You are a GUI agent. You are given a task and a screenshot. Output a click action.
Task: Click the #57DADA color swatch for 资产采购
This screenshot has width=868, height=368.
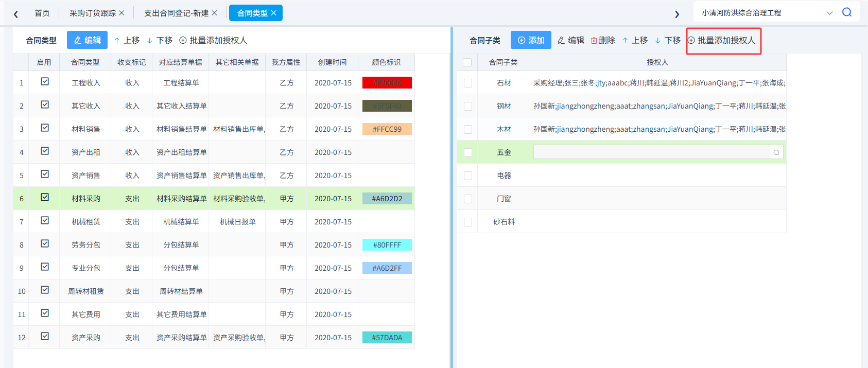pyautogui.click(x=387, y=338)
